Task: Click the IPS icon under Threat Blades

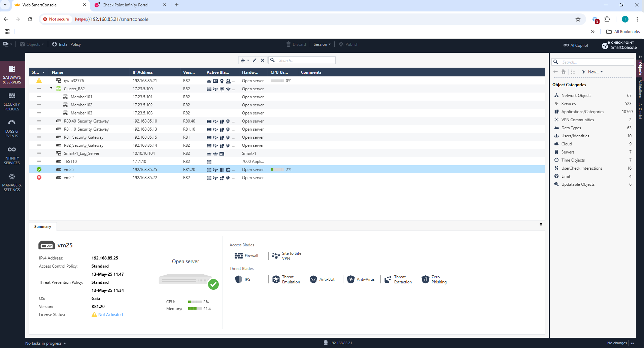Action: coord(239,279)
